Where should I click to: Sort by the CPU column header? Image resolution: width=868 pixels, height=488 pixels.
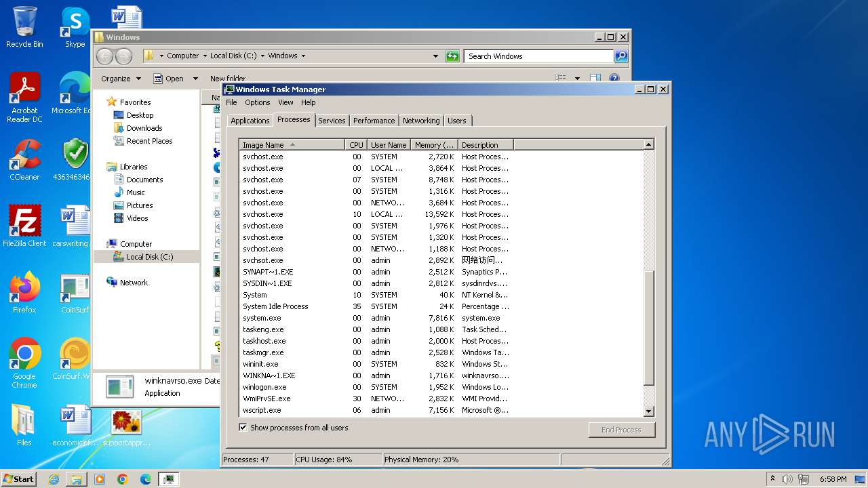357,145
